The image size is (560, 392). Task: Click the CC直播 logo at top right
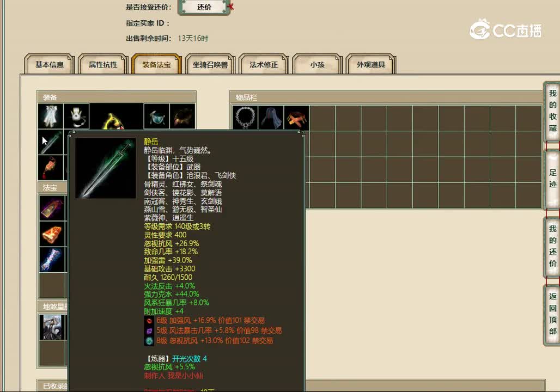coord(504,31)
